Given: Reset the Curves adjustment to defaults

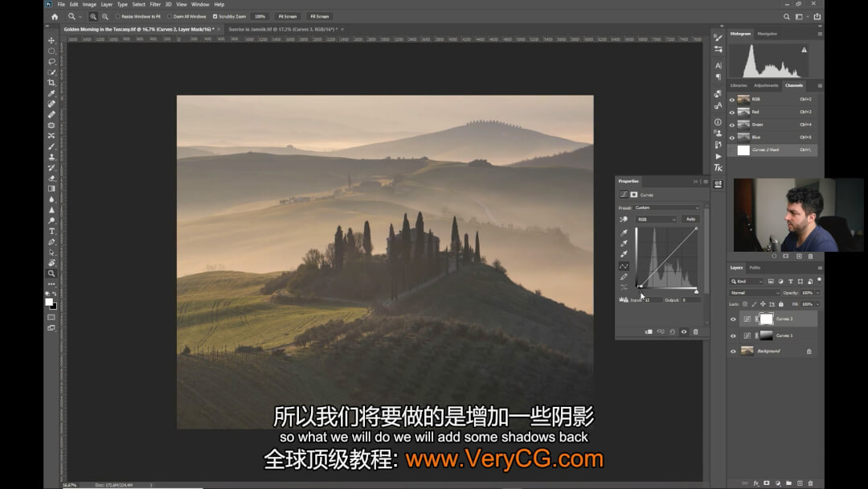Looking at the screenshot, I should coord(672,331).
